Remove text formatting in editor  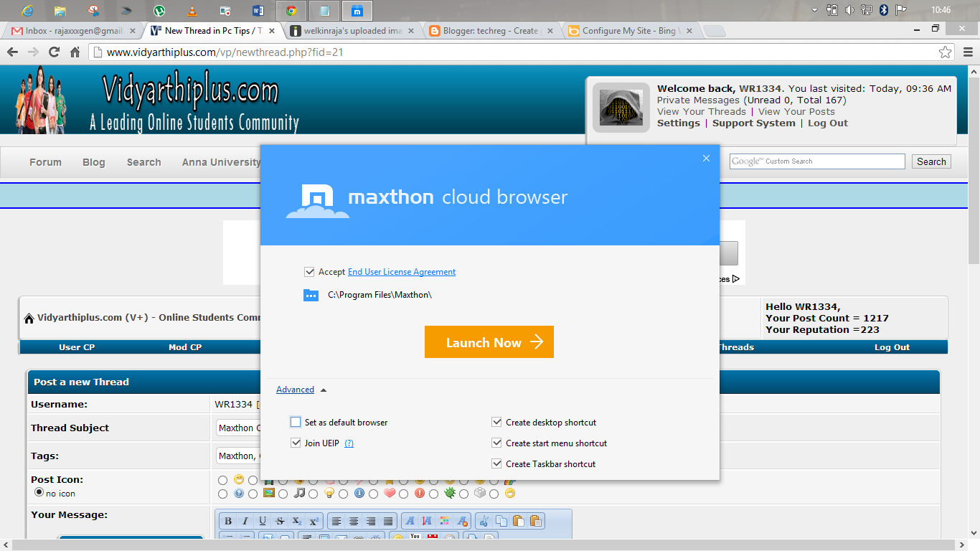(462, 522)
